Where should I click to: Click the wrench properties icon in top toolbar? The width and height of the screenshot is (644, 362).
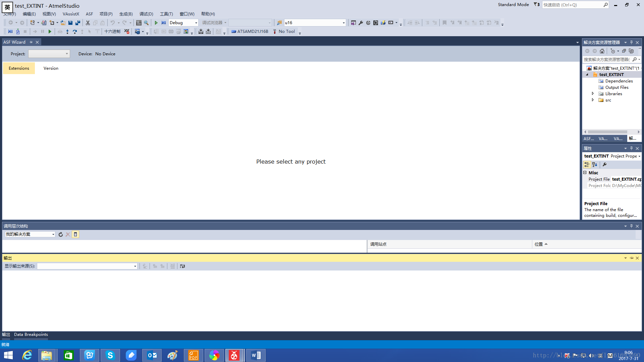[x=361, y=23]
